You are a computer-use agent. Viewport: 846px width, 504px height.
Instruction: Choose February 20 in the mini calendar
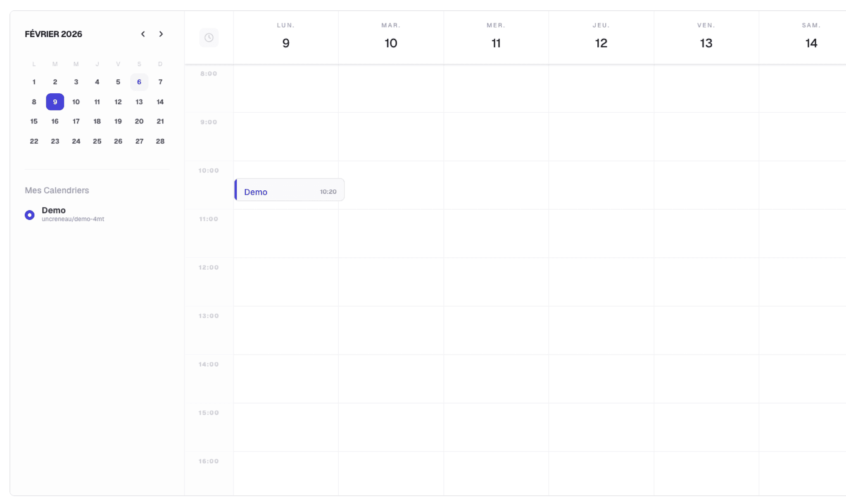tap(139, 121)
